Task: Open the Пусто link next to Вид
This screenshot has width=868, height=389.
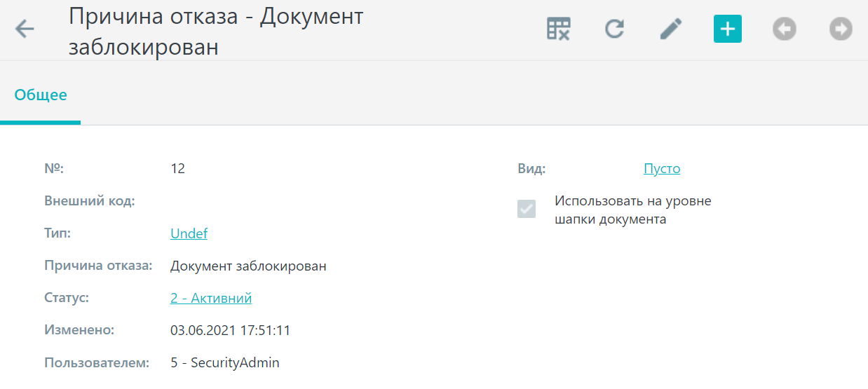Action: click(662, 169)
